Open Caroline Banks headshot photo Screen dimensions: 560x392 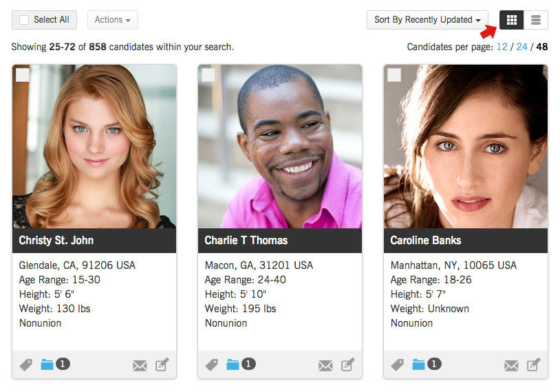coord(466,146)
